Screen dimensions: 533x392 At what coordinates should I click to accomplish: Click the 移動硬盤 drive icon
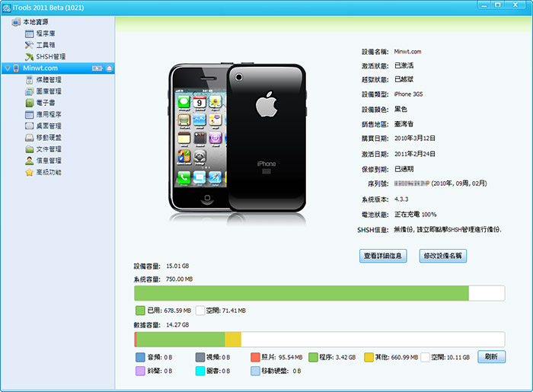click(29, 138)
